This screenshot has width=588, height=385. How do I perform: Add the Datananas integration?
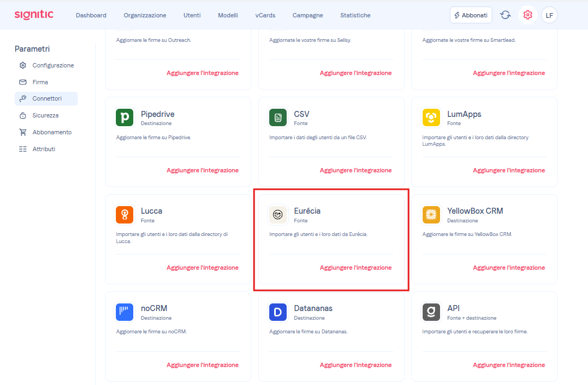(356, 365)
